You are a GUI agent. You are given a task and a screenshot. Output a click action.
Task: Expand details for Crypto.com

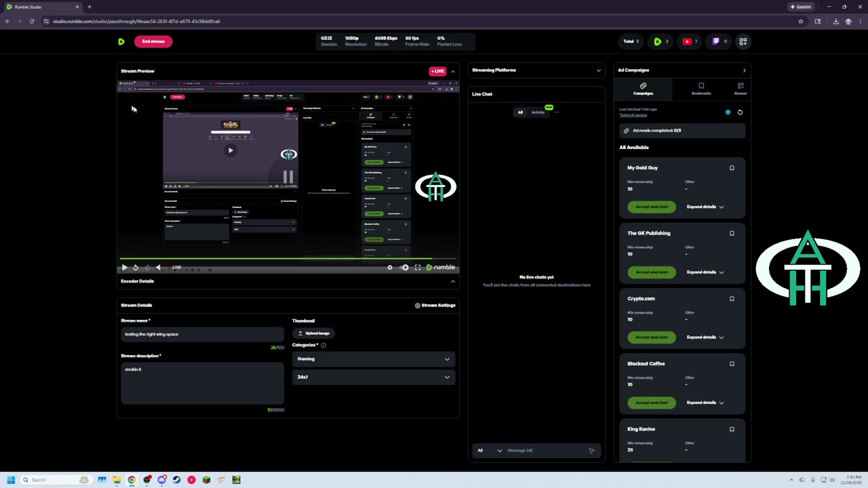point(705,338)
